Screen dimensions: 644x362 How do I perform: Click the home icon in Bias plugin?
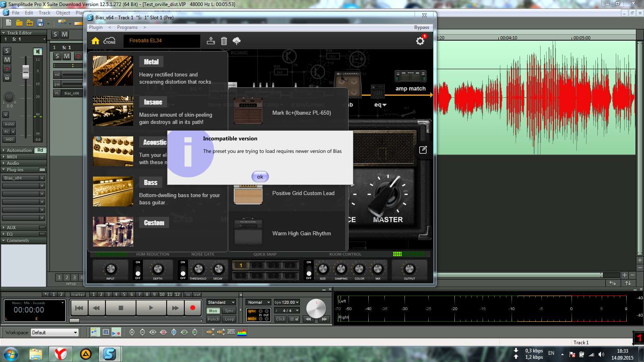(x=95, y=41)
